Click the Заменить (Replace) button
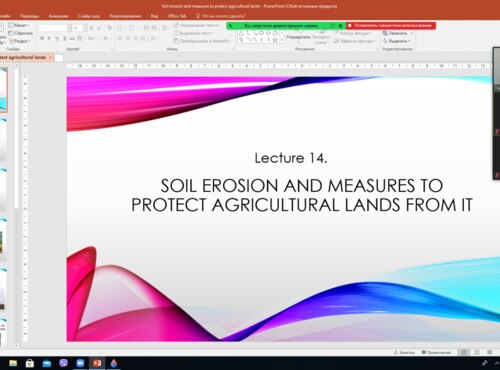 (x=397, y=33)
